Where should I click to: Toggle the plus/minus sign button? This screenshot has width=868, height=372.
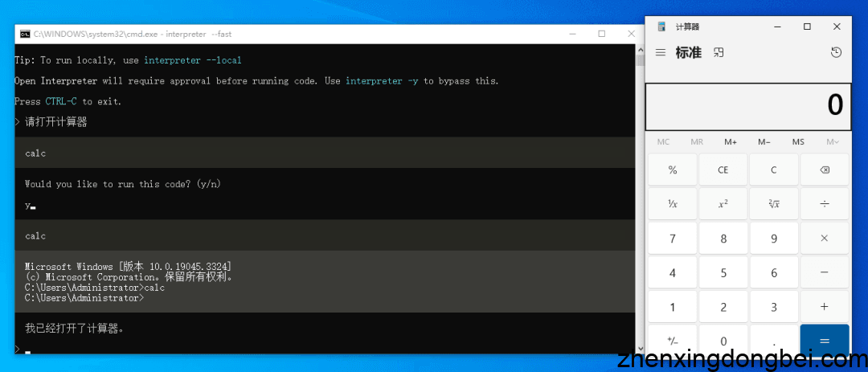(673, 341)
